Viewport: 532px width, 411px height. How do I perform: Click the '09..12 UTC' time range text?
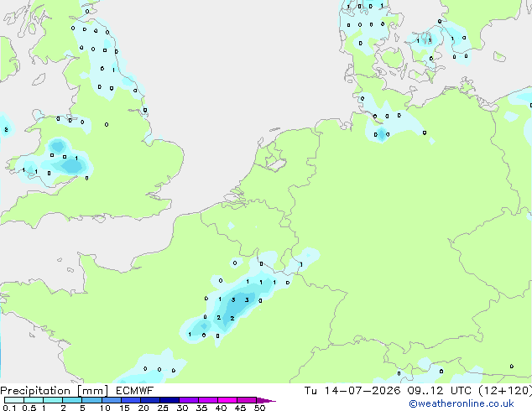(x=440, y=391)
